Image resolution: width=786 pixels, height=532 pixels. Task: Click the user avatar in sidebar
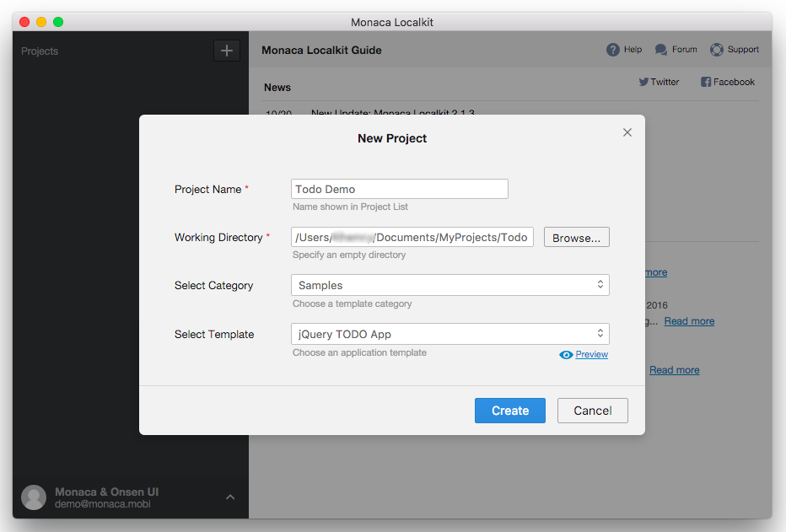pos(34,497)
